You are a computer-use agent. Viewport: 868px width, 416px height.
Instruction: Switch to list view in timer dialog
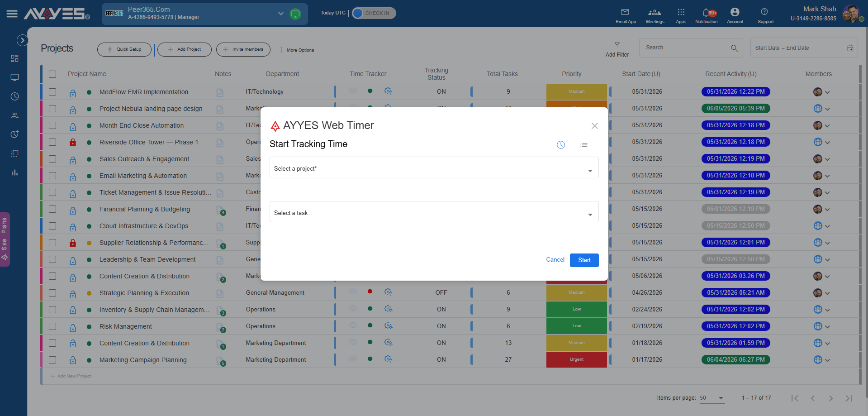pos(584,145)
